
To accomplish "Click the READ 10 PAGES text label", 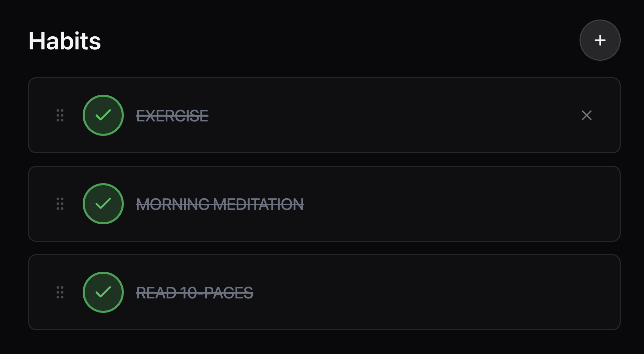I will 194,293.
